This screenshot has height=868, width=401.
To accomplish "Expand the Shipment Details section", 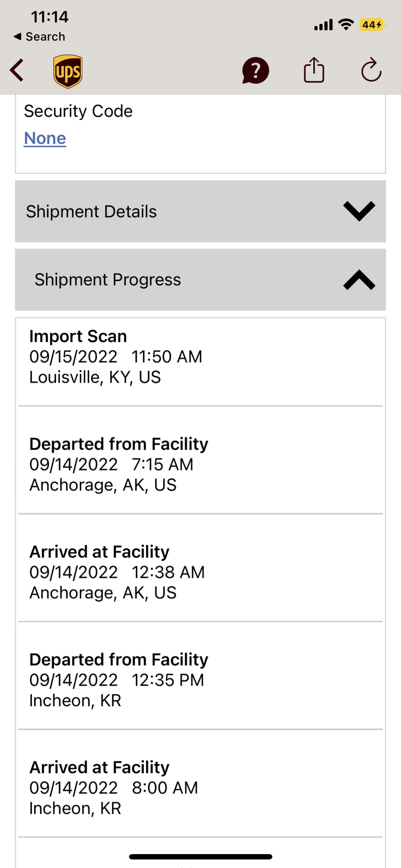I will 200,211.
